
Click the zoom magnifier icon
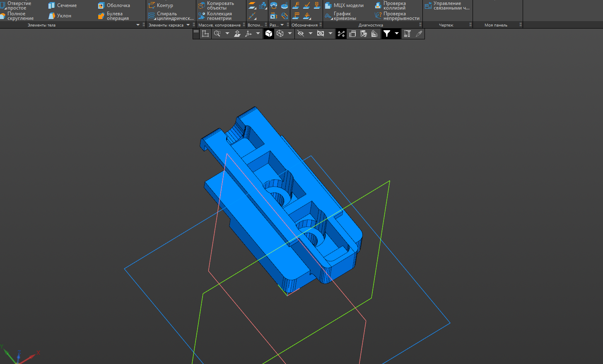coord(217,34)
